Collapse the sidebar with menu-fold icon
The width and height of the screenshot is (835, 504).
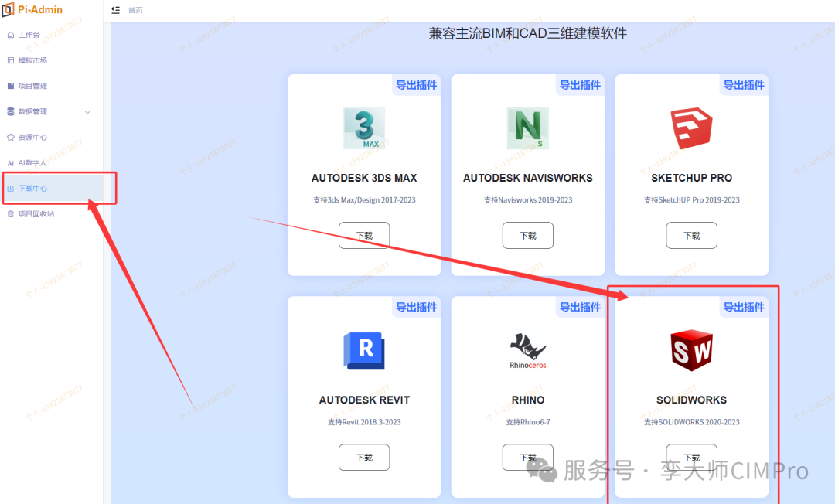[x=115, y=10]
